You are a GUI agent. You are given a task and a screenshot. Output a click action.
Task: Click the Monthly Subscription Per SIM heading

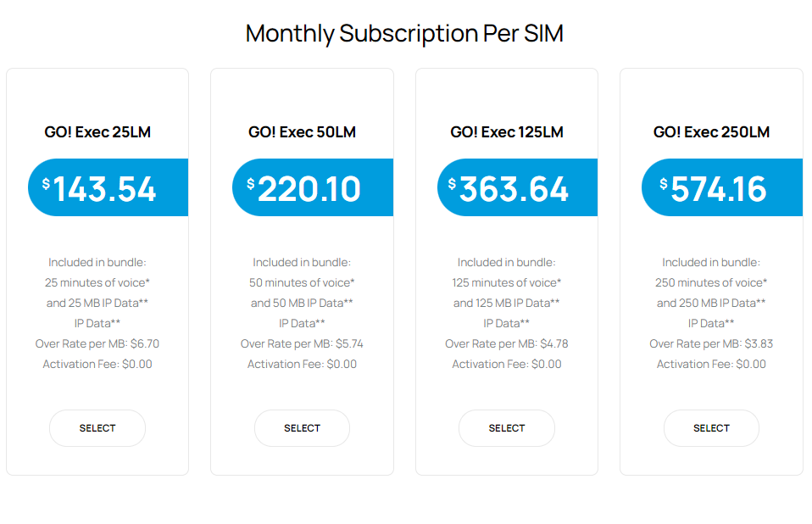tap(405, 33)
